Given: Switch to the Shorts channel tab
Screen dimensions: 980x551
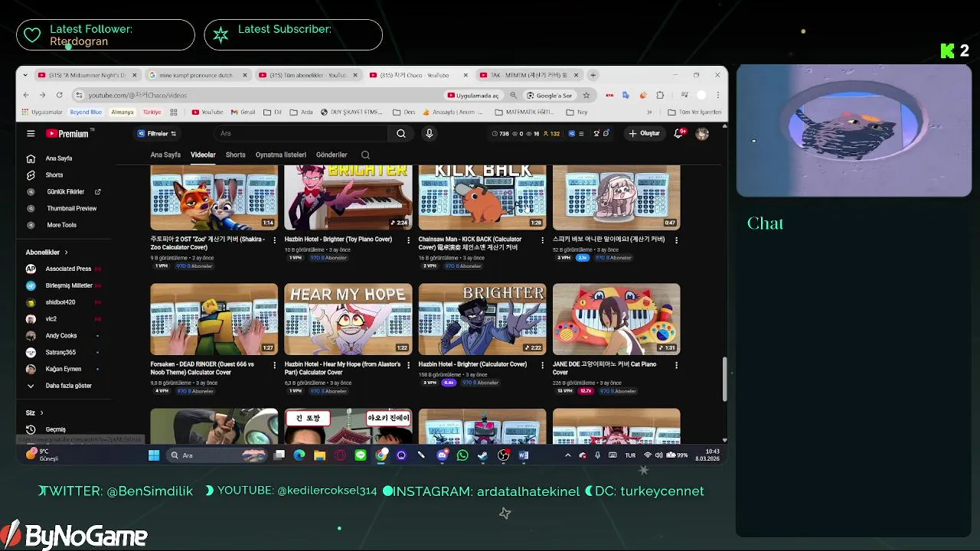Looking at the screenshot, I should tap(236, 155).
